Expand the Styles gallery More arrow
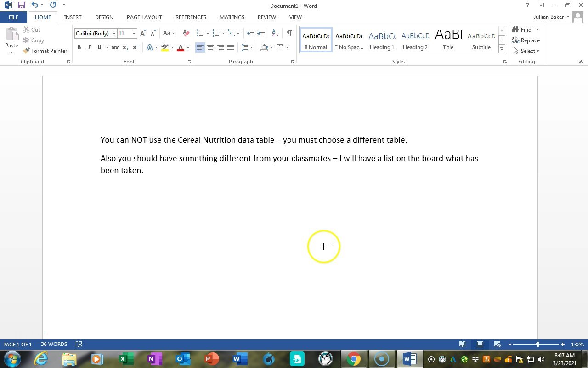Image resolution: width=588 pixels, height=368 pixels. (x=502, y=49)
